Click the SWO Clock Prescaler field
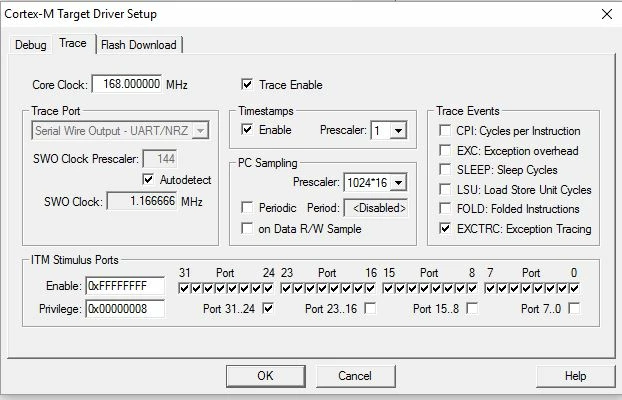The height and width of the screenshot is (400, 622). click(159, 159)
